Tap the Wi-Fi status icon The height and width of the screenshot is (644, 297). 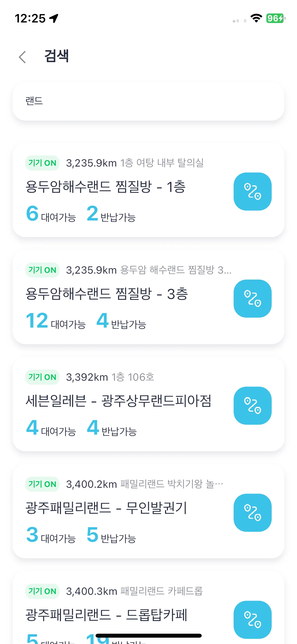click(x=256, y=18)
